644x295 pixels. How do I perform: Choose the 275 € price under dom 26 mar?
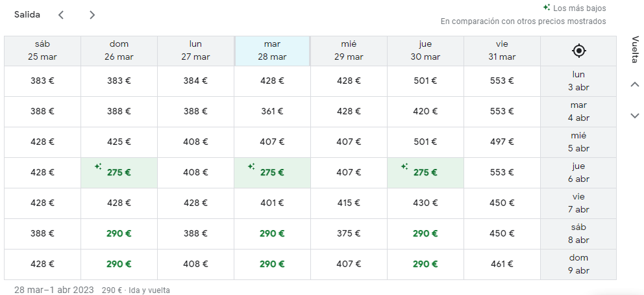[x=119, y=173]
